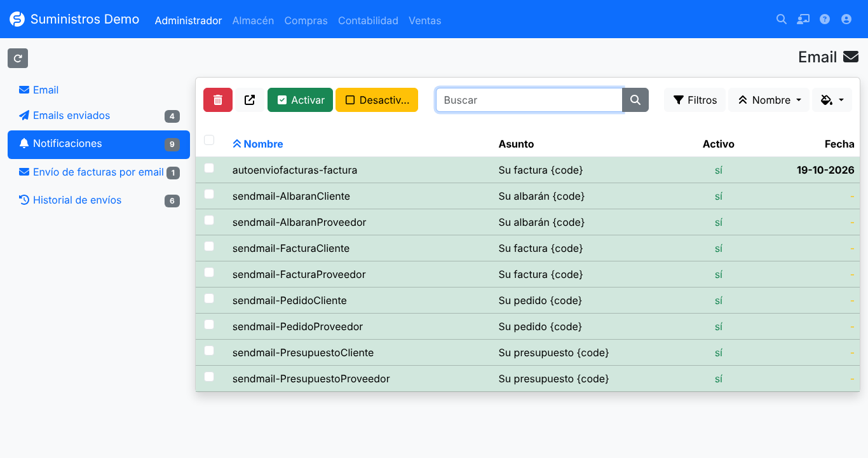
Task: Open the sendmail-PresupuestoCliente notification row
Action: pyautogui.click(x=527, y=352)
